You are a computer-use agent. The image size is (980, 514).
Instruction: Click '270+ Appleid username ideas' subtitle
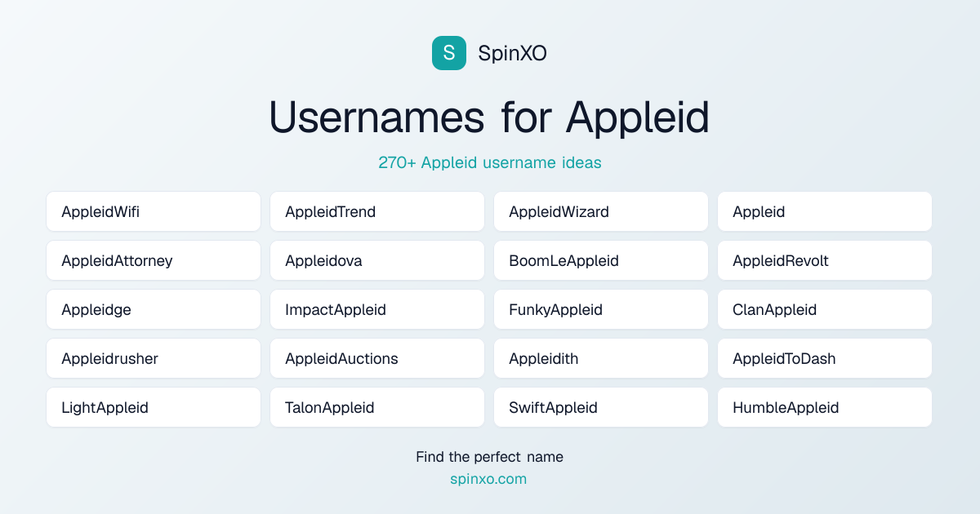[490, 162]
